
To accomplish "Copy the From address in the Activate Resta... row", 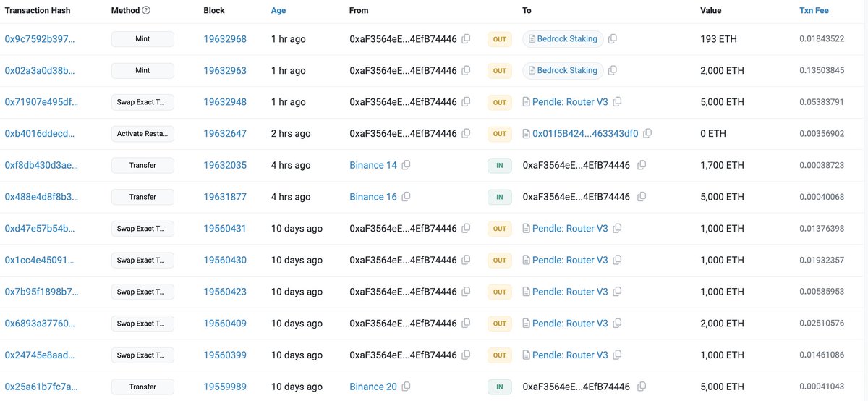I will [467, 134].
